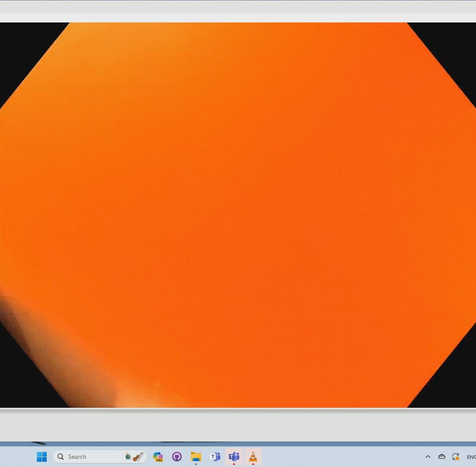Click the orange video playback area
This screenshot has width=476, height=467.
coord(238,215)
